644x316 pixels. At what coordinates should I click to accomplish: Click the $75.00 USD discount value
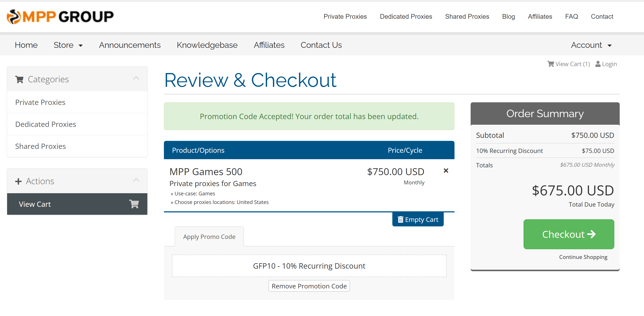[598, 151]
